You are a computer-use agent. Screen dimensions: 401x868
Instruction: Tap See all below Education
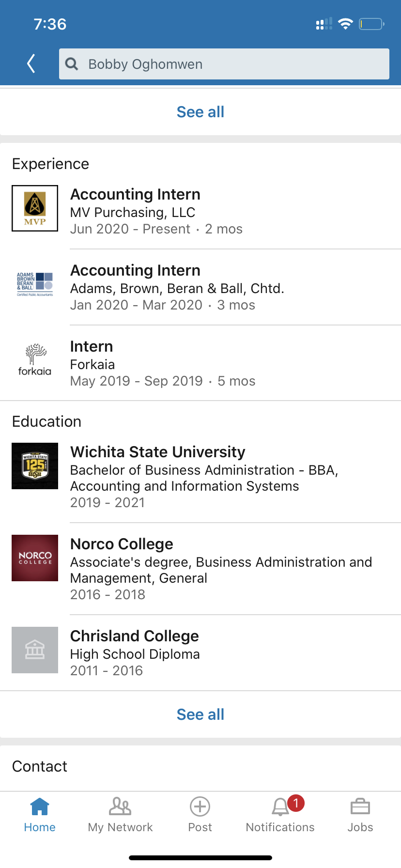click(x=200, y=714)
